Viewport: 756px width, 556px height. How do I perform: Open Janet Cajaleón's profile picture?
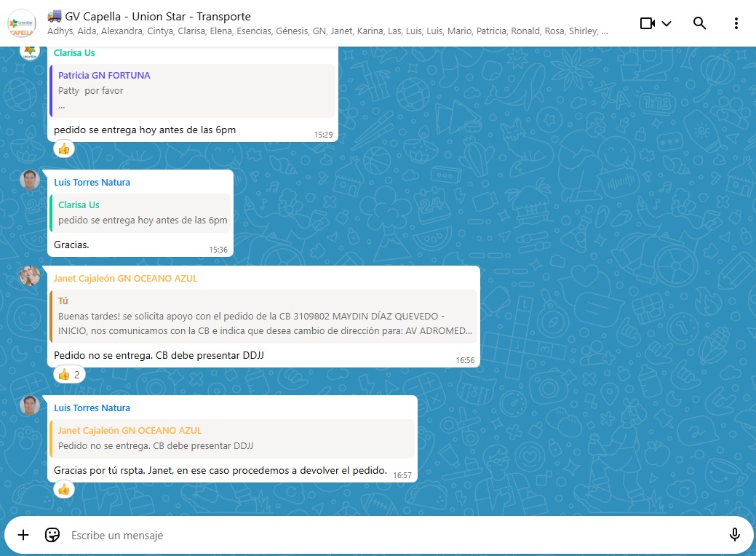(x=30, y=277)
